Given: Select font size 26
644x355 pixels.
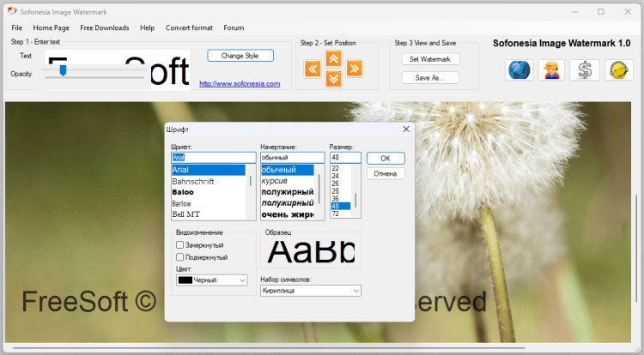Looking at the screenshot, I should (x=341, y=184).
